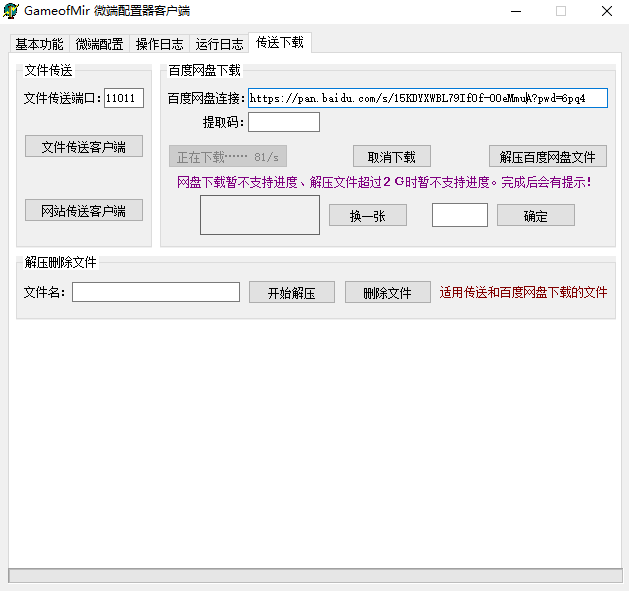Click the 文件传送端口 port input field
The image size is (629, 591).
pyautogui.click(x=124, y=98)
